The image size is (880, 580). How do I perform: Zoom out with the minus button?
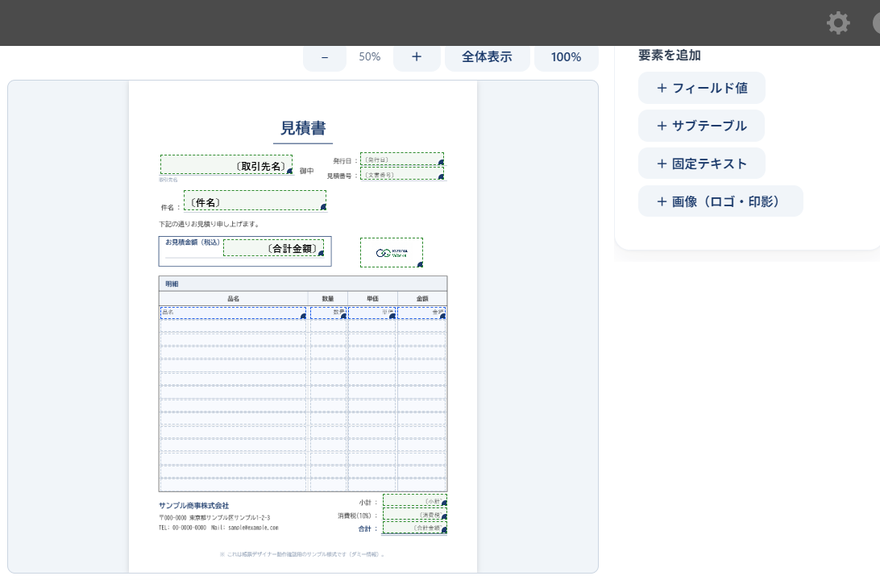[x=324, y=57]
